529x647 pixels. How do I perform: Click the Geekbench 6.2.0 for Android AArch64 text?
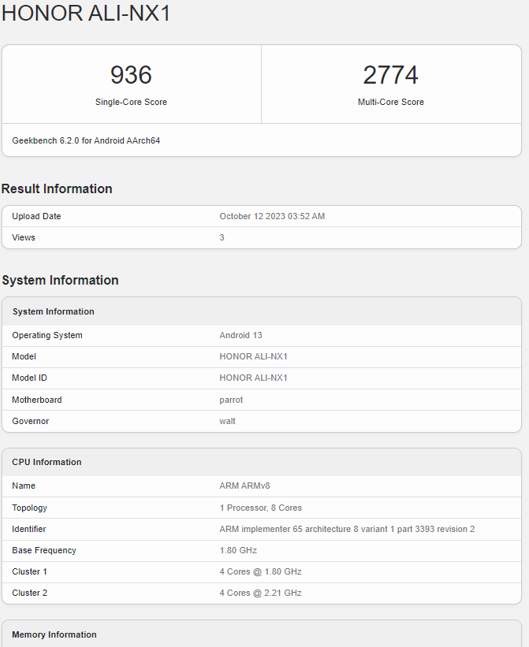tap(86, 141)
